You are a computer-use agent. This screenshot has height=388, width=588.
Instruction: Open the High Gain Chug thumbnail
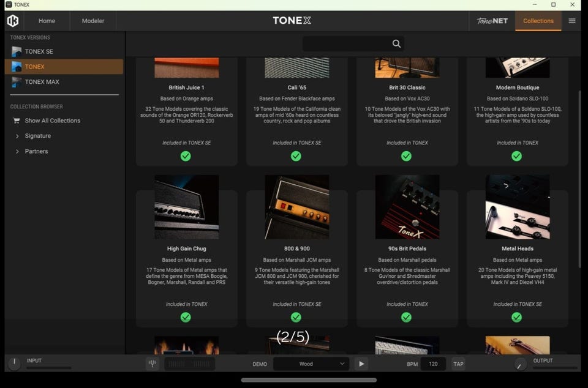187,207
